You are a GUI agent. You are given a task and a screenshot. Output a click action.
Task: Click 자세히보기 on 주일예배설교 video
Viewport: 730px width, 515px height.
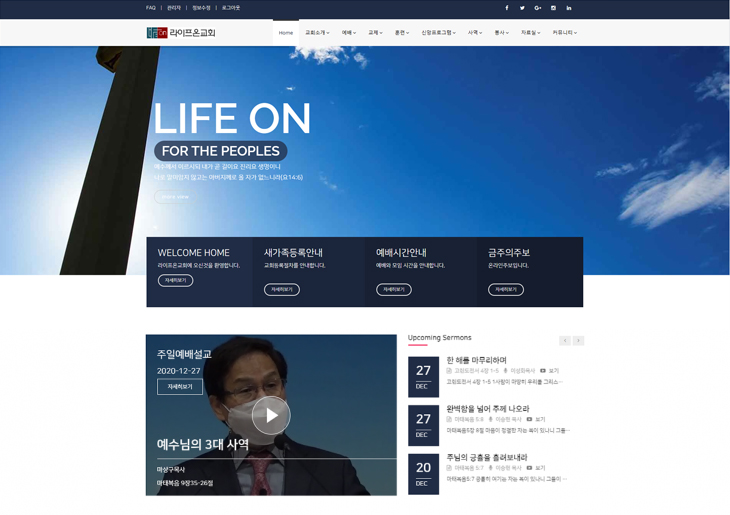(x=180, y=387)
